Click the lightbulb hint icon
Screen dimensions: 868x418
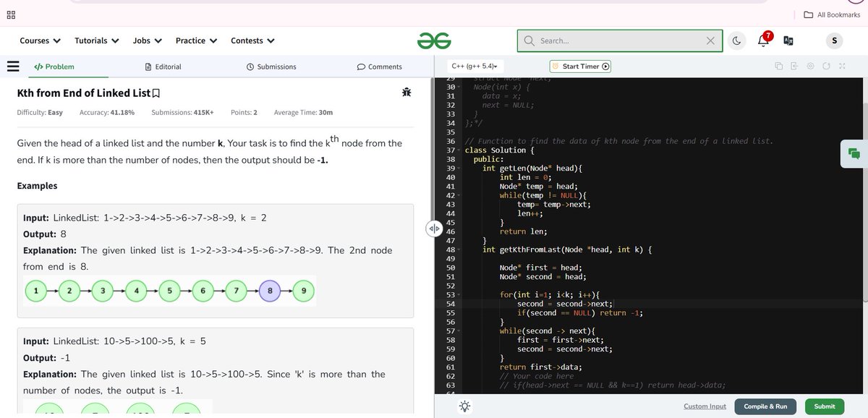pos(464,406)
